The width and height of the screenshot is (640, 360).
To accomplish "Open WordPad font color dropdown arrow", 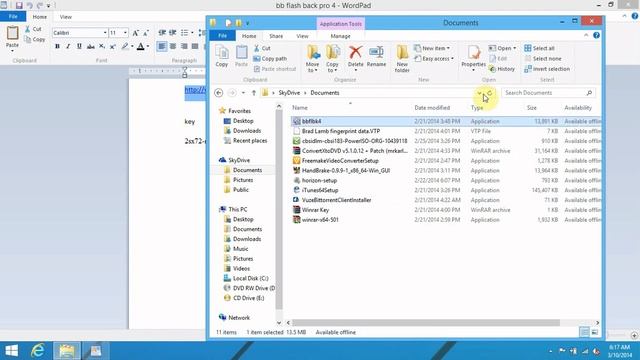I will tap(148, 47).
